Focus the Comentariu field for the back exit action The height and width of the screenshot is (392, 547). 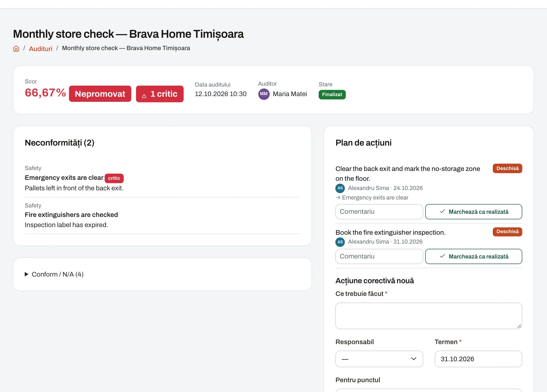379,212
